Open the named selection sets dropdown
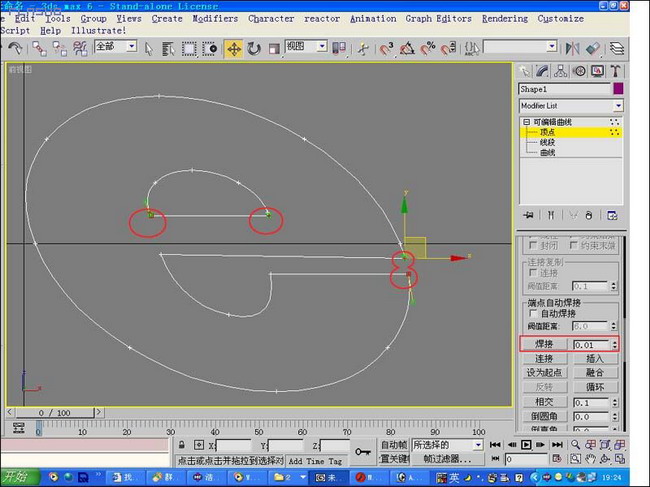Viewport: 650px width, 487px height. pos(552,46)
